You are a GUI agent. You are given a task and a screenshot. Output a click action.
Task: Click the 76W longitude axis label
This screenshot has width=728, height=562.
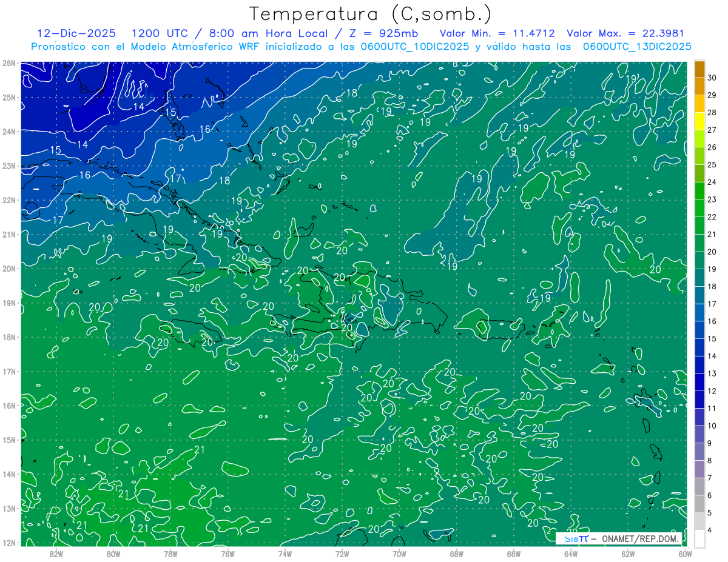227,554
